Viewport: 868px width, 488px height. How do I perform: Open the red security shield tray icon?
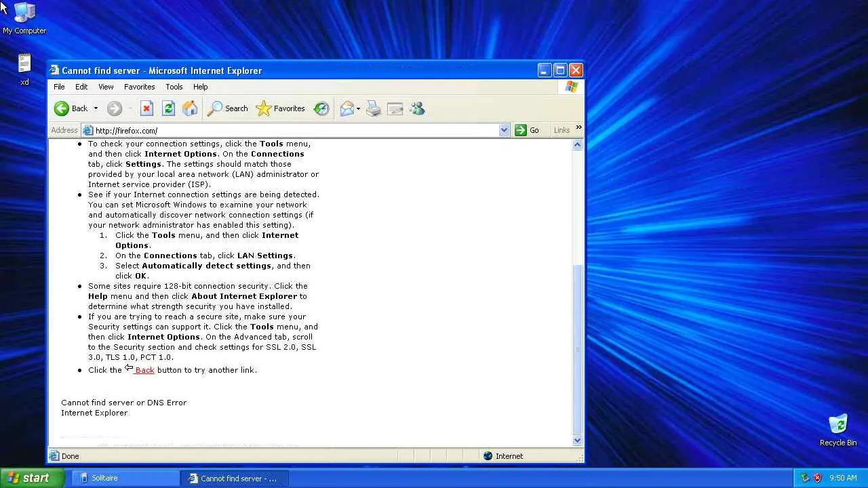pyautogui.click(x=817, y=478)
